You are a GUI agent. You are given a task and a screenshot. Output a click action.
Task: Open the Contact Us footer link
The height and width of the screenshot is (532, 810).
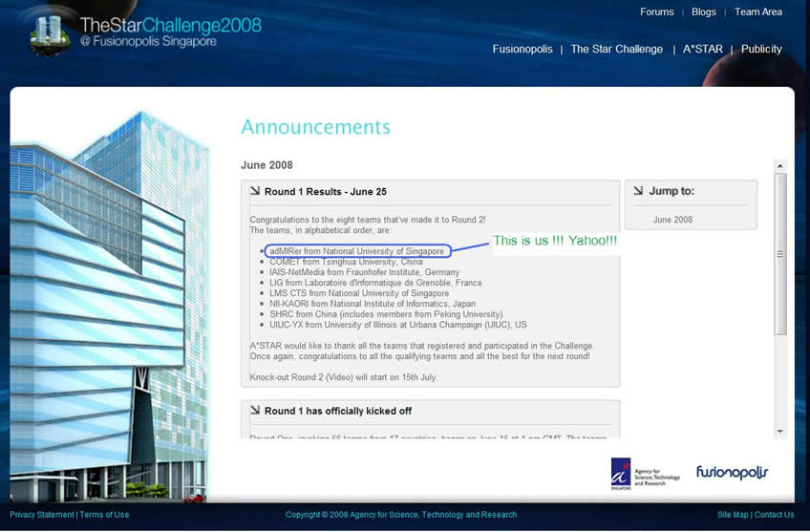tap(774, 515)
